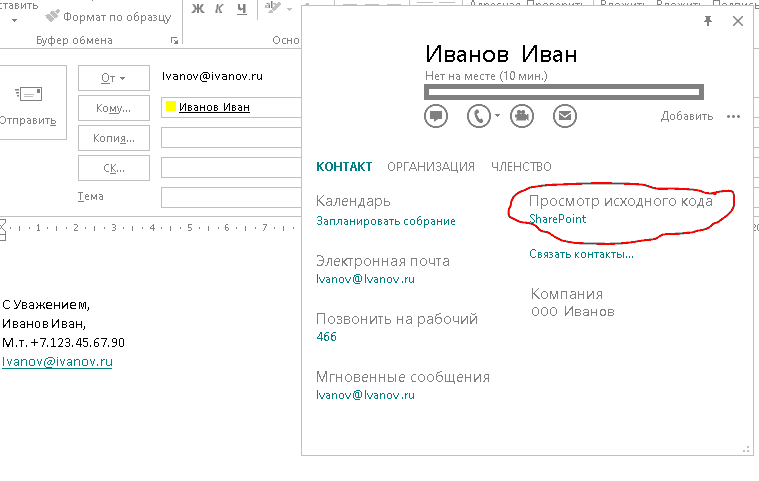The image size is (759, 481).
Task: Click Ivanov@Ivanov.ru under Электронная почта
Action: pyautogui.click(x=365, y=279)
